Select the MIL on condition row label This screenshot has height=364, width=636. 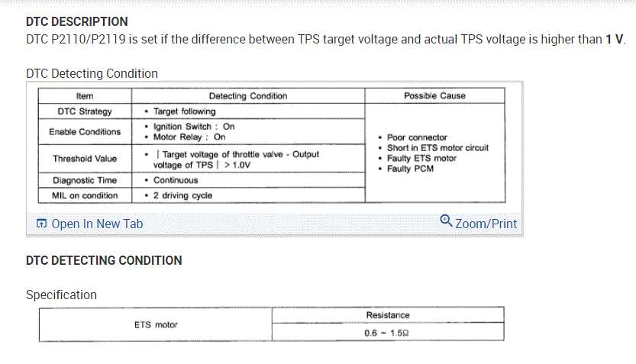pyautogui.click(x=85, y=195)
